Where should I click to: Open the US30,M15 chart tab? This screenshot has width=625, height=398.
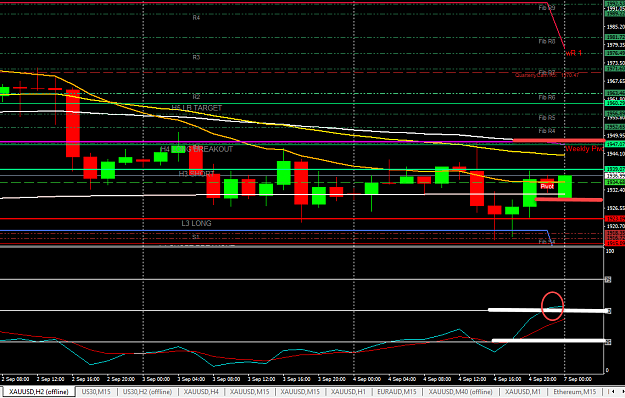click(96, 392)
